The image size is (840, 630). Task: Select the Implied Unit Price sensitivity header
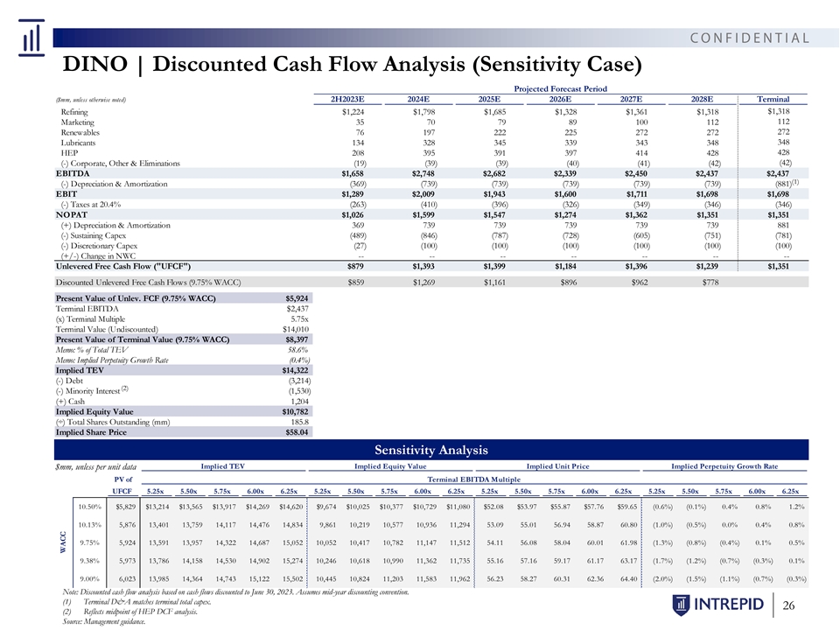tap(557, 466)
